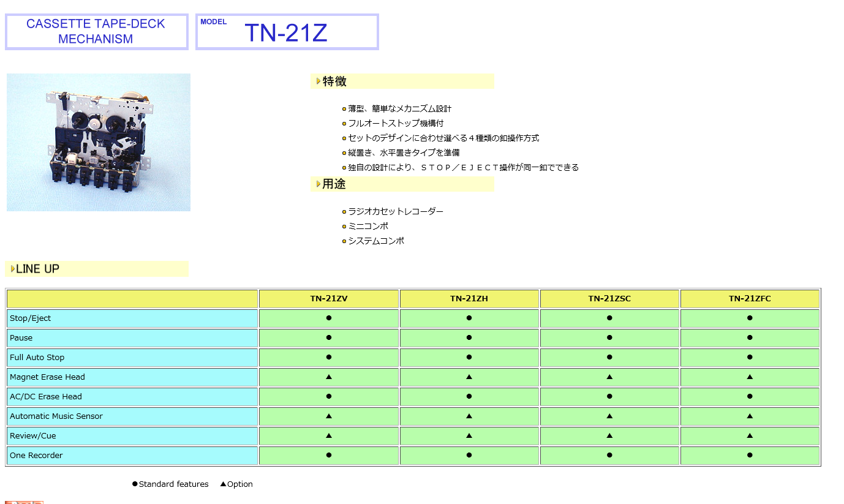Click the arrow icon beside 特徴
844x504 pixels.
pyautogui.click(x=318, y=81)
